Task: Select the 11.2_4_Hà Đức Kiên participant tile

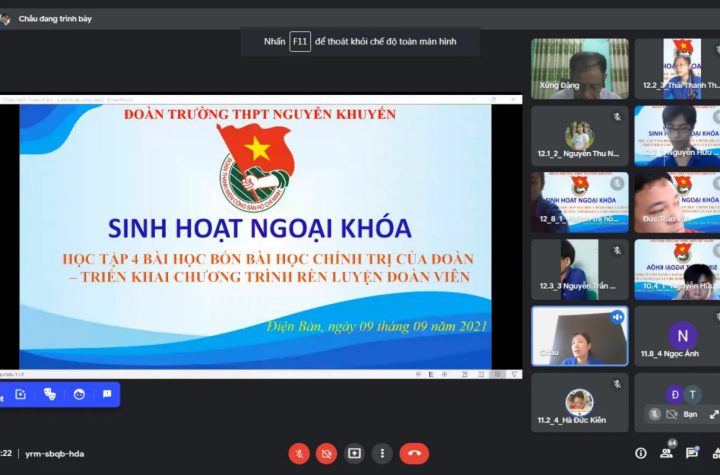Action: pyautogui.click(x=579, y=402)
